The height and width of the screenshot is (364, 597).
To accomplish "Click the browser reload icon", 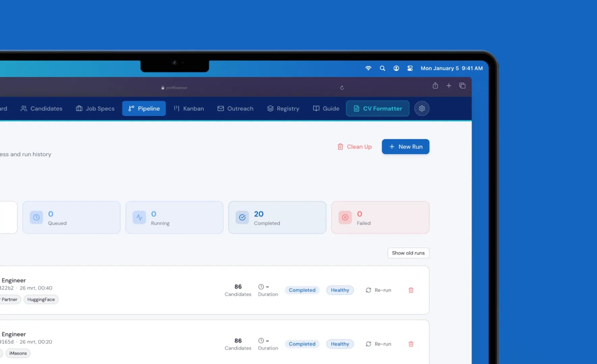I will 342,88.
